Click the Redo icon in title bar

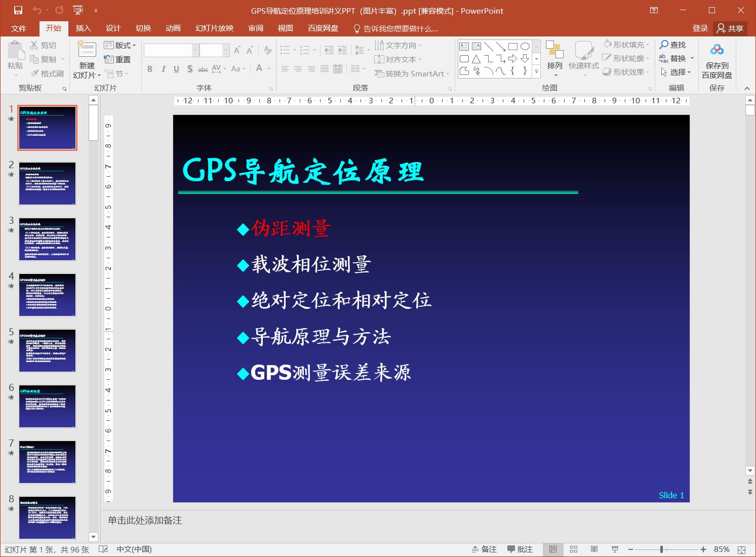pos(59,10)
